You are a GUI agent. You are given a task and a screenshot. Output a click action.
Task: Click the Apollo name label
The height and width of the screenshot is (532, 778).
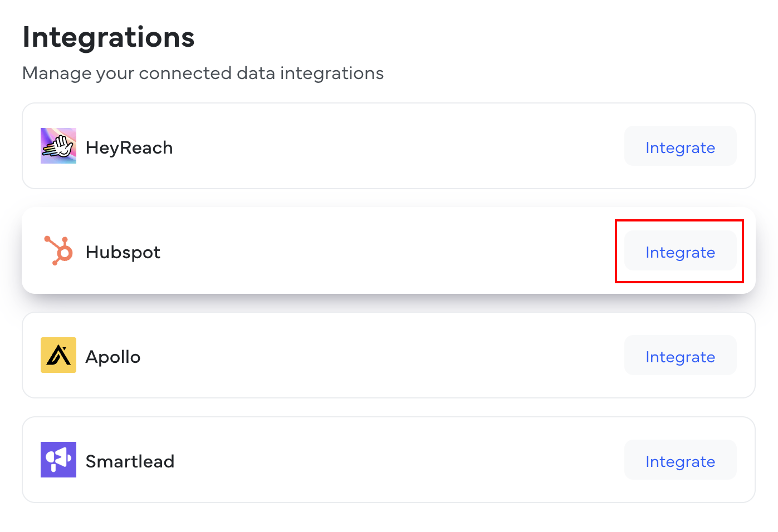coord(113,357)
